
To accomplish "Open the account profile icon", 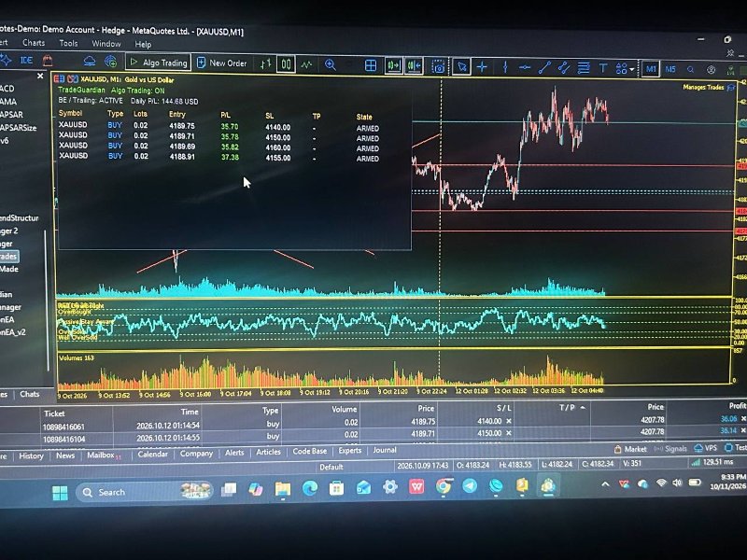I will 711,70.
